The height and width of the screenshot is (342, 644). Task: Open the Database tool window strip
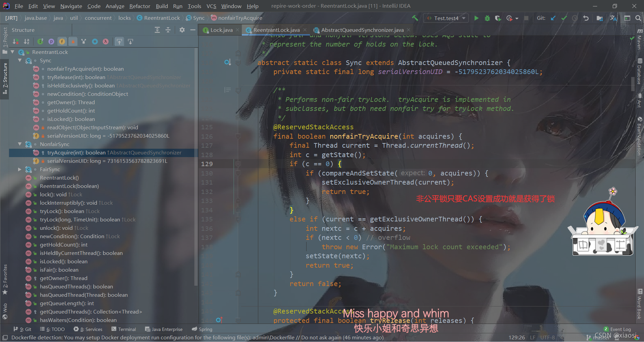point(639,71)
